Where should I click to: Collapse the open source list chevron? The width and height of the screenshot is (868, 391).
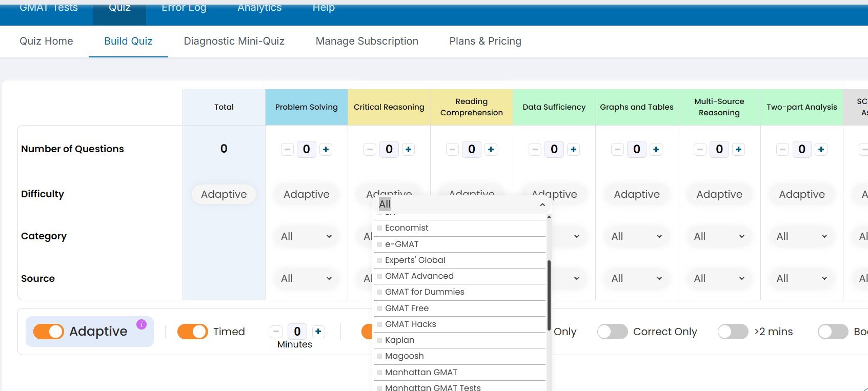(x=542, y=204)
